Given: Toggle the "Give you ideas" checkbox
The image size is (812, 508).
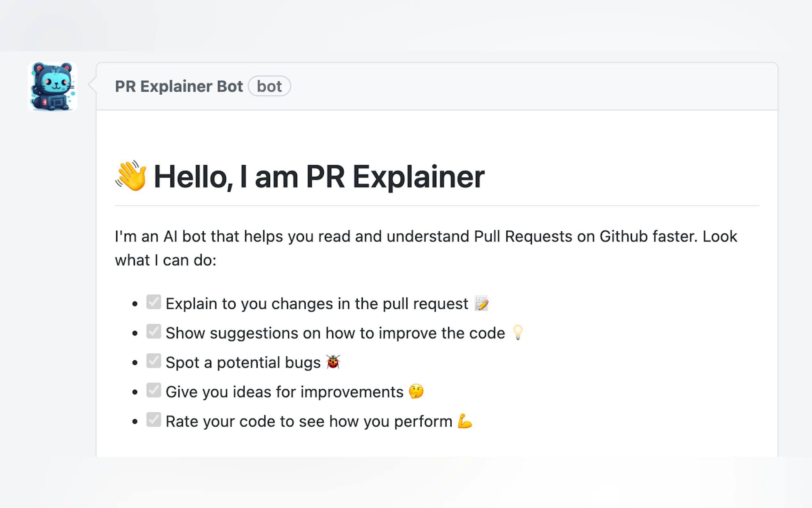Looking at the screenshot, I should pyautogui.click(x=154, y=390).
